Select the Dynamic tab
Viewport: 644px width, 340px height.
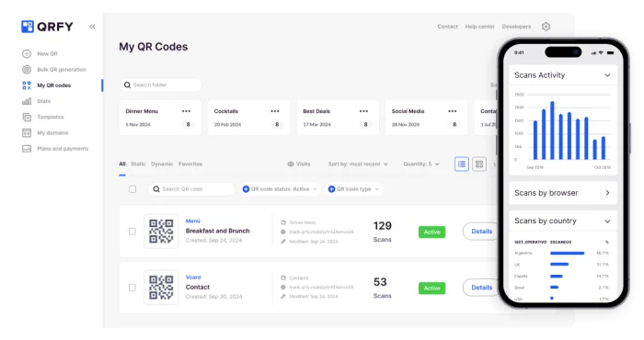pyautogui.click(x=162, y=164)
